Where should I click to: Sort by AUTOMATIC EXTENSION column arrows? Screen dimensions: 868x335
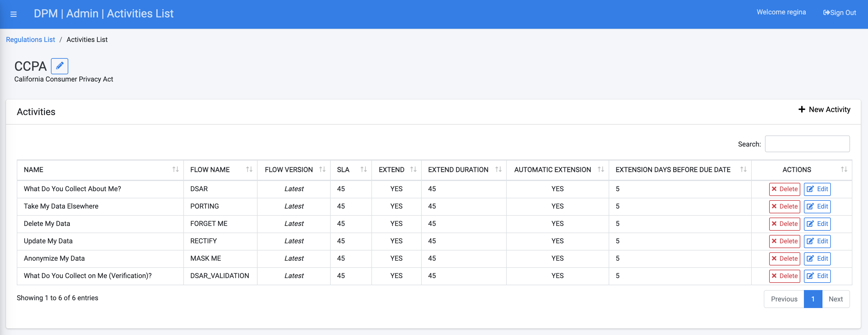(x=601, y=170)
